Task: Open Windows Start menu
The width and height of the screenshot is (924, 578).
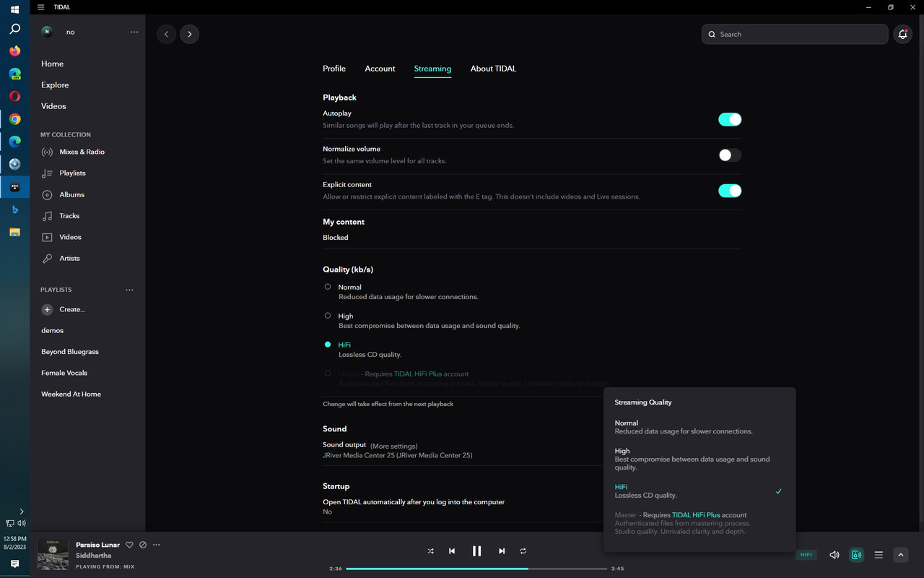Action: 14,9
